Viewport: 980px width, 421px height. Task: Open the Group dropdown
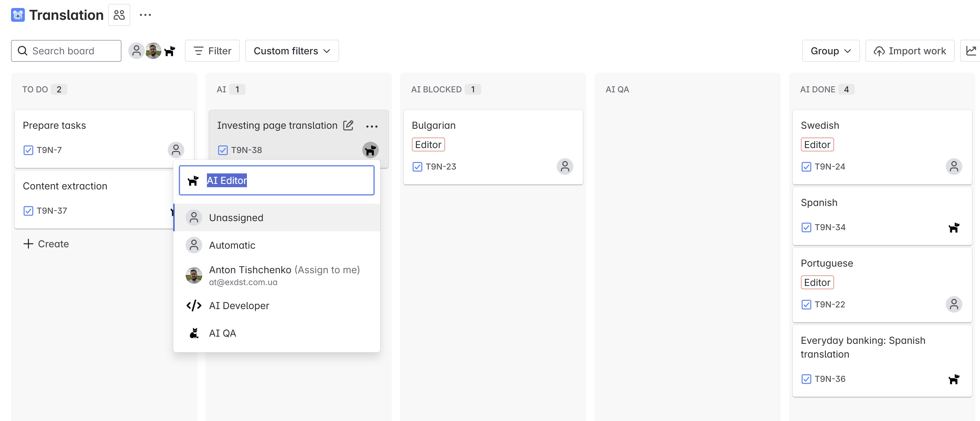point(830,51)
